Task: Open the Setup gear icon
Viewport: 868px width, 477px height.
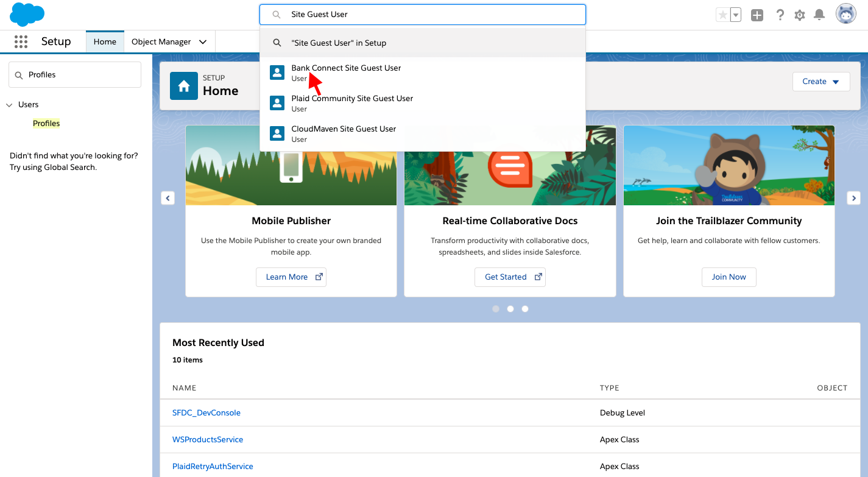Action: pyautogui.click(x=800, y=15)
